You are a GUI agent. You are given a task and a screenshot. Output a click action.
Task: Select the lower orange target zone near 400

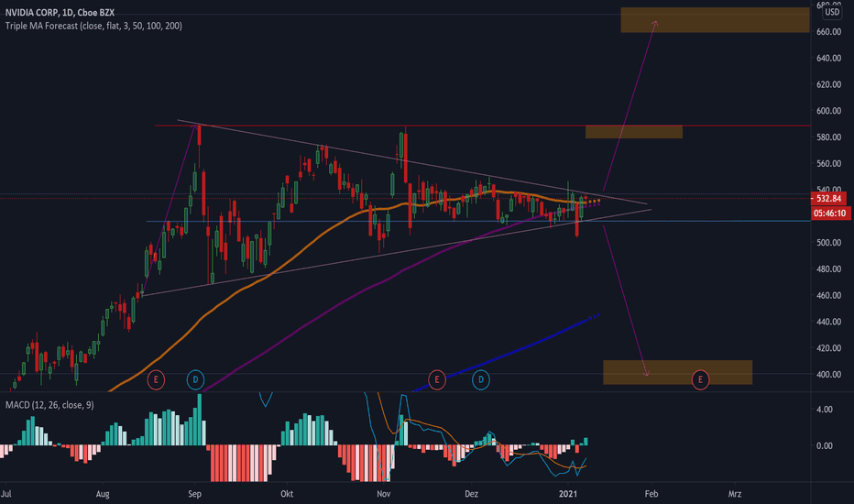click(x=677, y=372)
